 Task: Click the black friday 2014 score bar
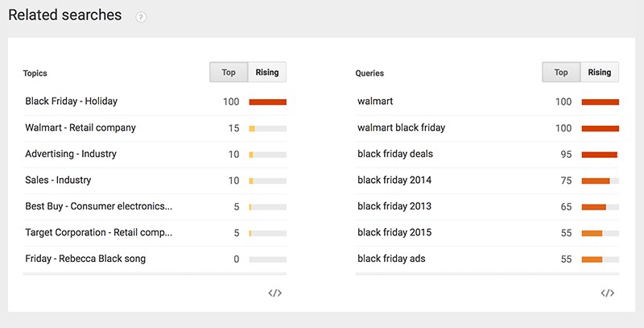600,181
